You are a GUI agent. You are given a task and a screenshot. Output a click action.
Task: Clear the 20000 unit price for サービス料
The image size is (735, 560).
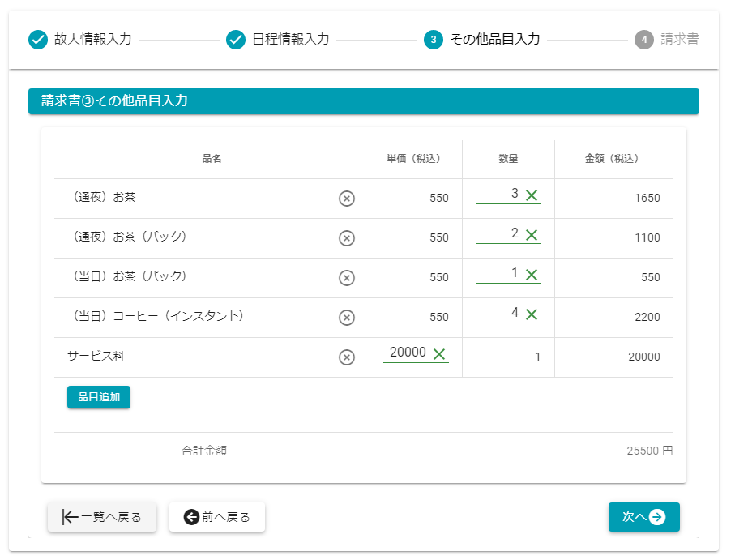(x=439, y=353)
